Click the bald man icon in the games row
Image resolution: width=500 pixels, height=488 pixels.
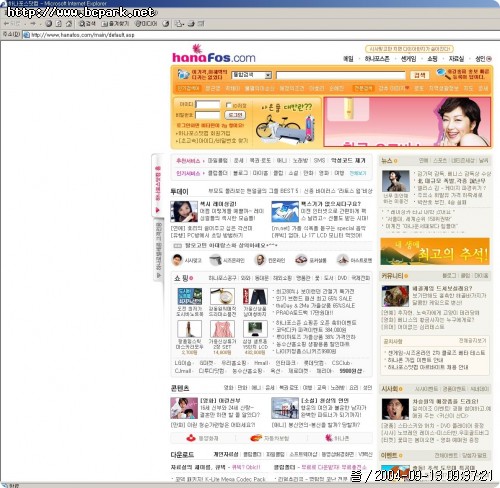[x=260, y=260]
